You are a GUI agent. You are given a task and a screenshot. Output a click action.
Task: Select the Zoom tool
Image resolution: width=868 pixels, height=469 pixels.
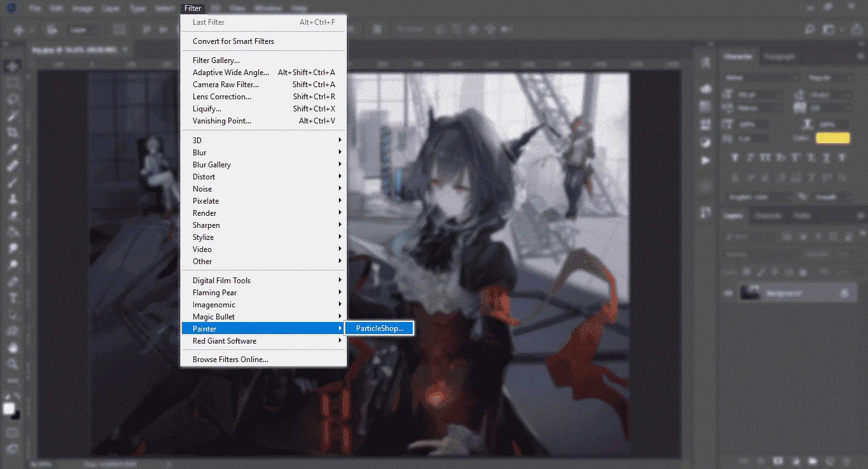pos(12,364)
